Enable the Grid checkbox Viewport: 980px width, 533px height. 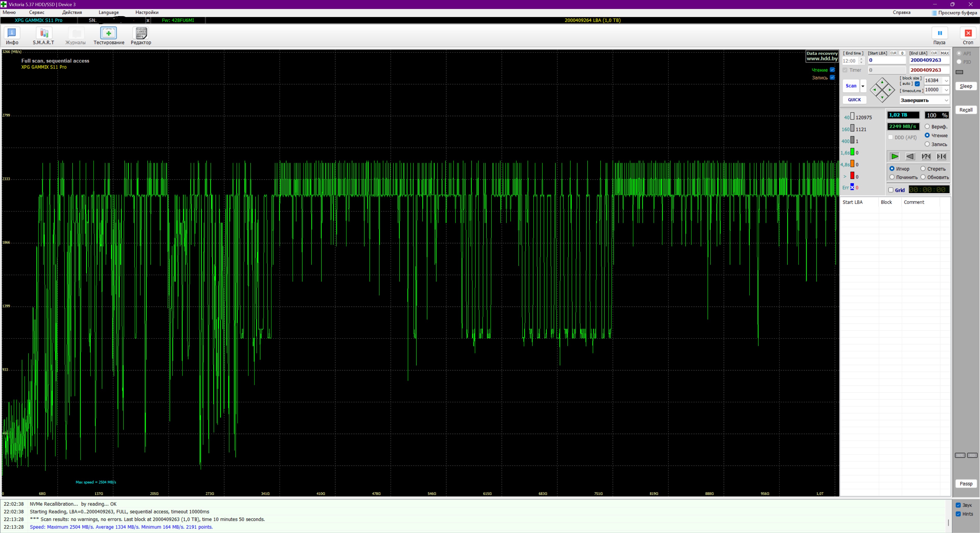pyautogui.click(x=891, y=190)
